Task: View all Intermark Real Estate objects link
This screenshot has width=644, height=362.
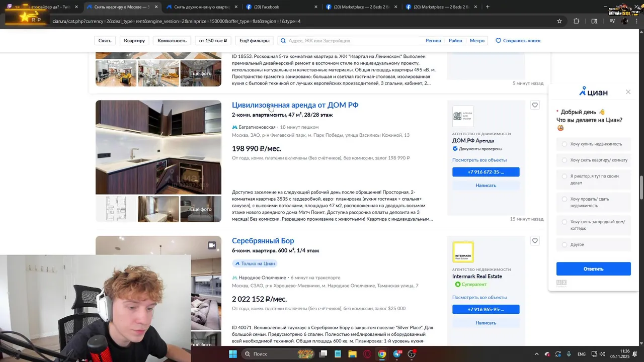Action: (x=479, y=297)
